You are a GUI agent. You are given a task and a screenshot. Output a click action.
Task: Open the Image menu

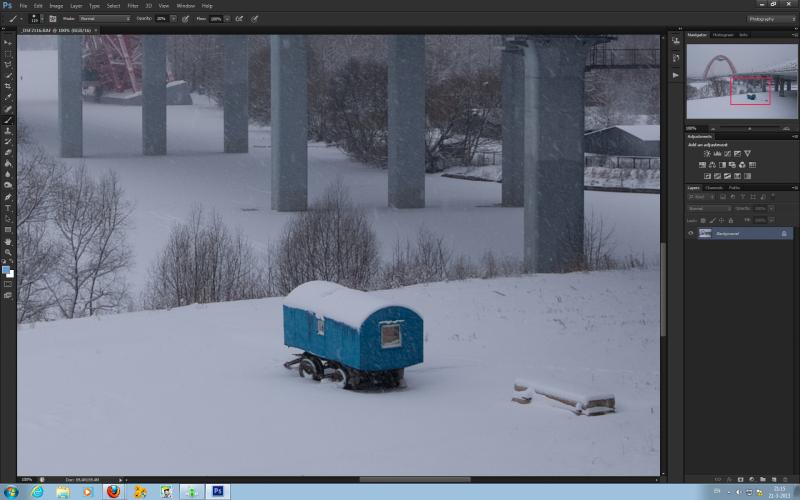pos(56,6)
